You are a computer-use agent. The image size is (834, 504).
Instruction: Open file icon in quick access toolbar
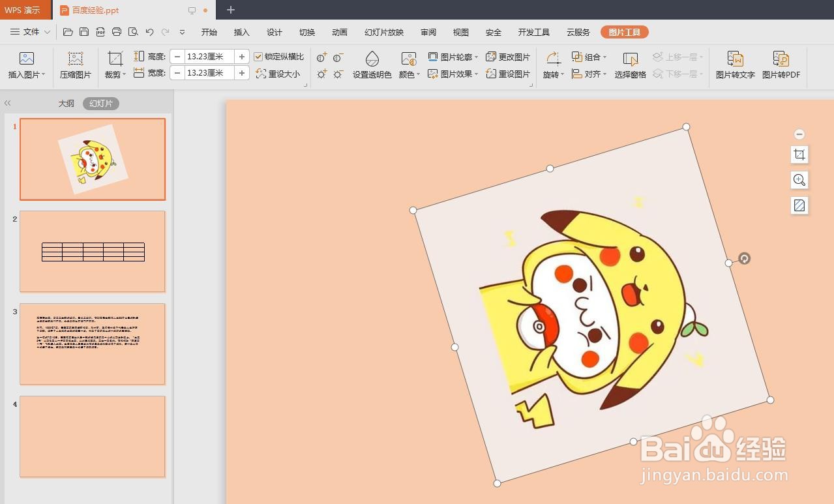[68, 32]
